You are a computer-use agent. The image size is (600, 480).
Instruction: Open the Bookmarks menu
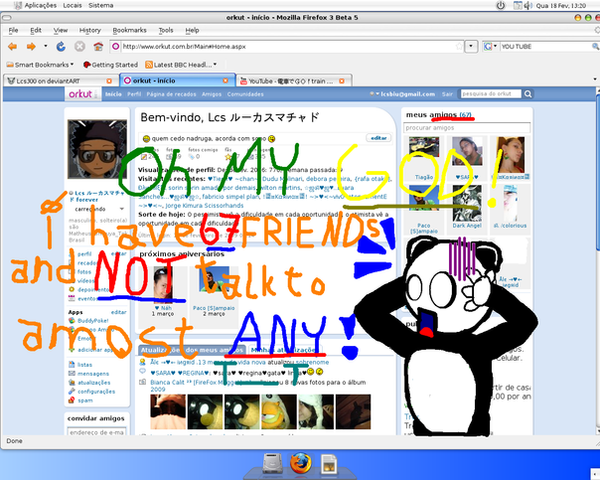pos(129,30)
